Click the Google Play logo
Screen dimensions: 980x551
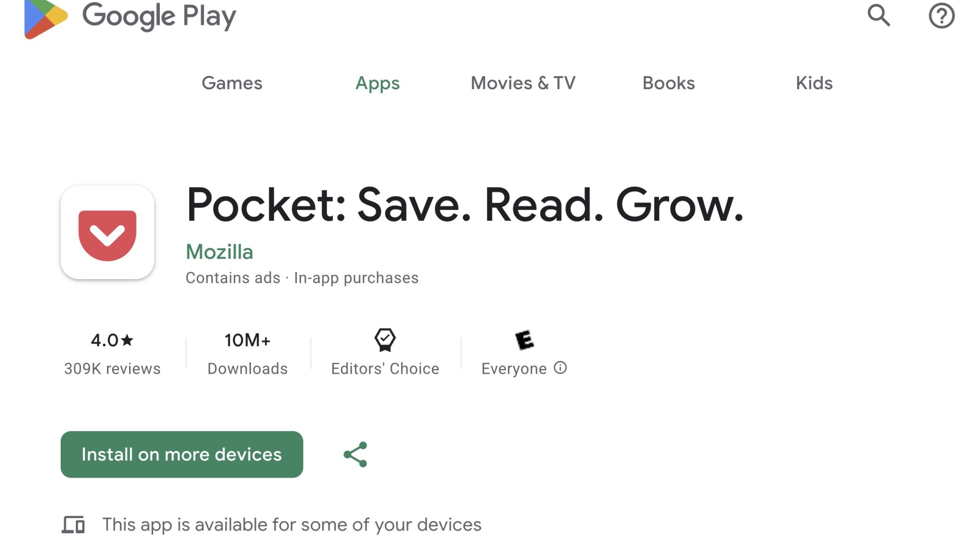[x=130, y=17]
